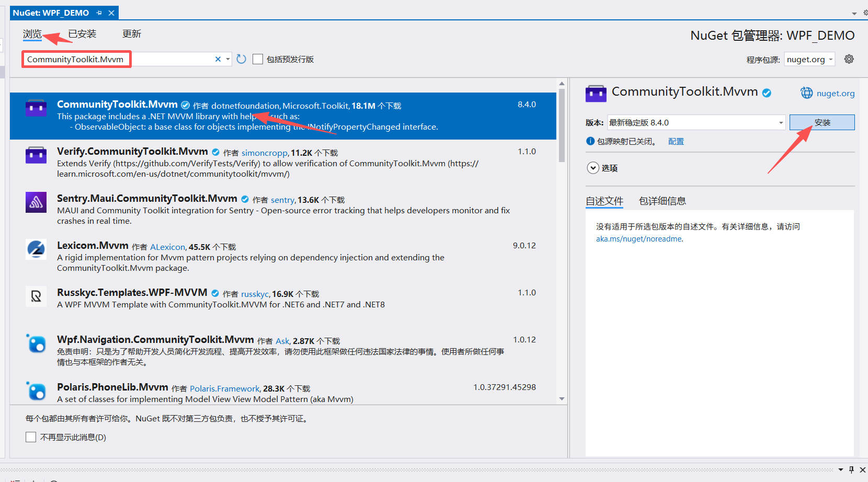Image resolution: width=868 pixels, height=482 pixels.
Task: Open the nuget.org link in details pane
Action: (836, 93)
